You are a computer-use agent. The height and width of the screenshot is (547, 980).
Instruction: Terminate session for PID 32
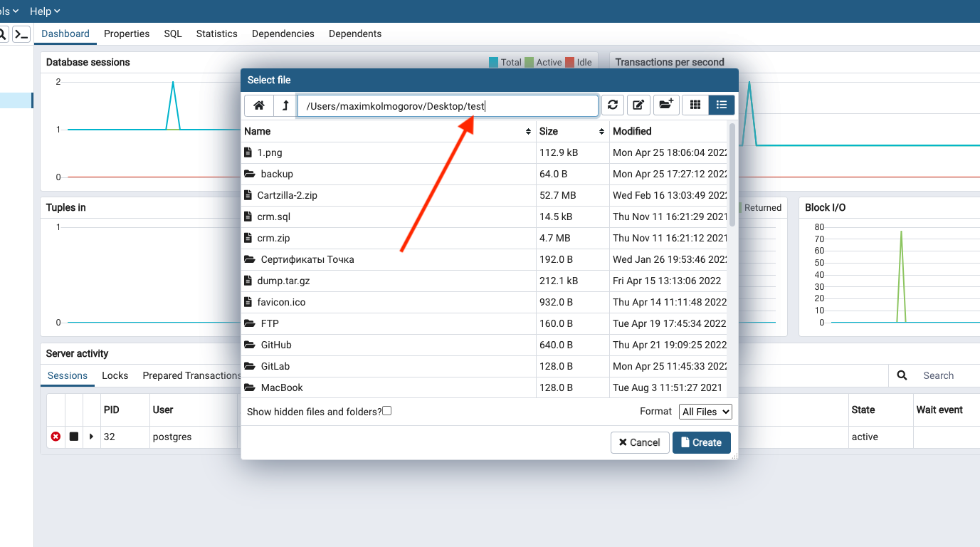coord(56,437)
